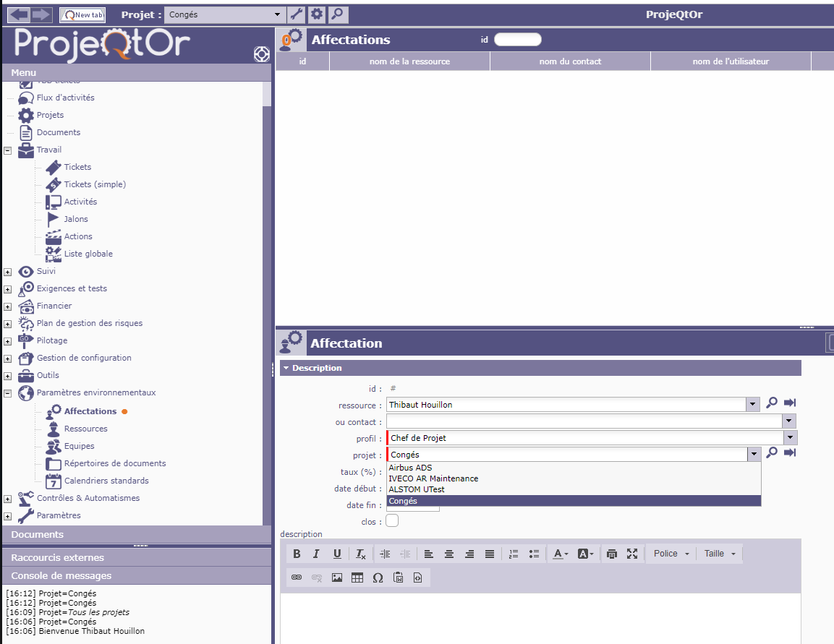Go to ressource with arrow icon
The width and height of the screenshot is (834, 644).
790,403
